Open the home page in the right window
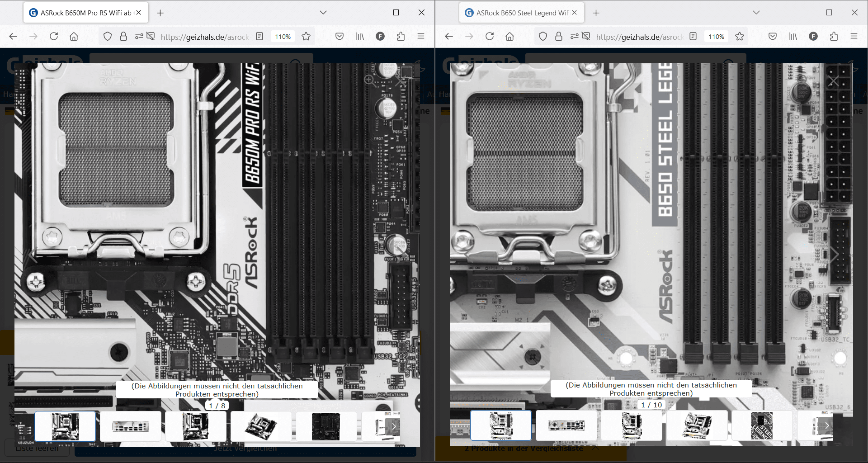868x463 pixels. coord(509,37)
